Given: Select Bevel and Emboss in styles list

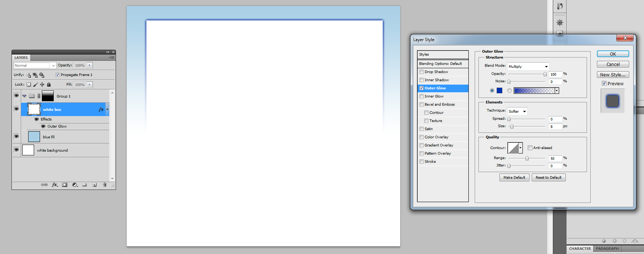Looking at the screenshot, I should (439, 105).
